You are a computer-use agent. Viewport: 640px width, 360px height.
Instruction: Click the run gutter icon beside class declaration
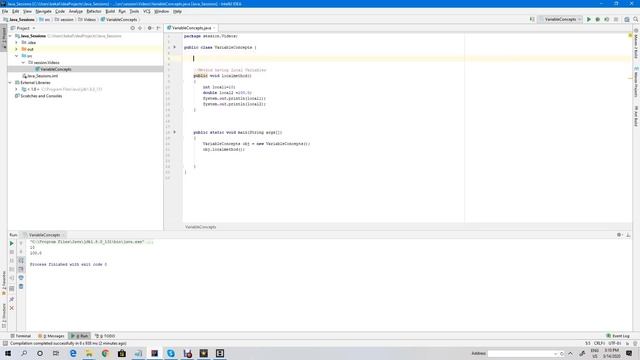(x=175, y=47)
